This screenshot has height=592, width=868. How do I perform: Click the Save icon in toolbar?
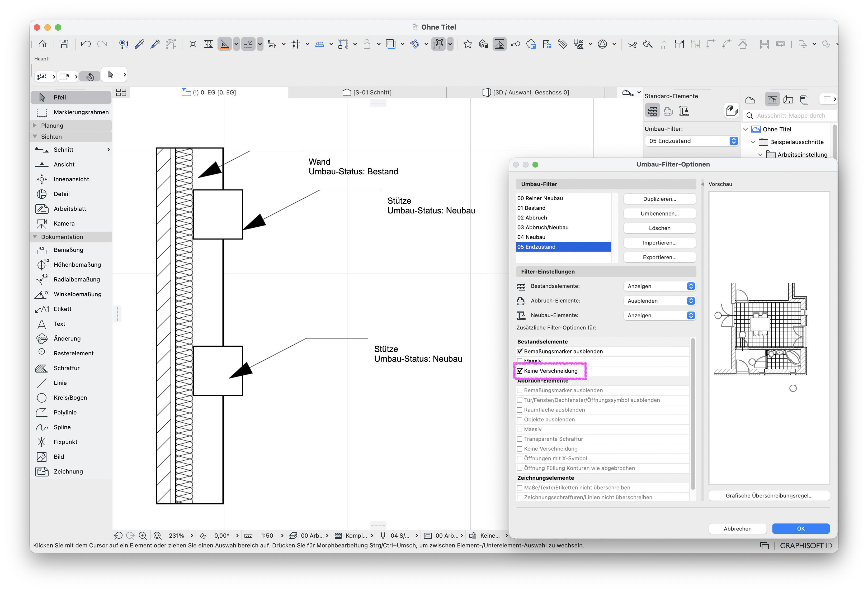click(64, 44)
